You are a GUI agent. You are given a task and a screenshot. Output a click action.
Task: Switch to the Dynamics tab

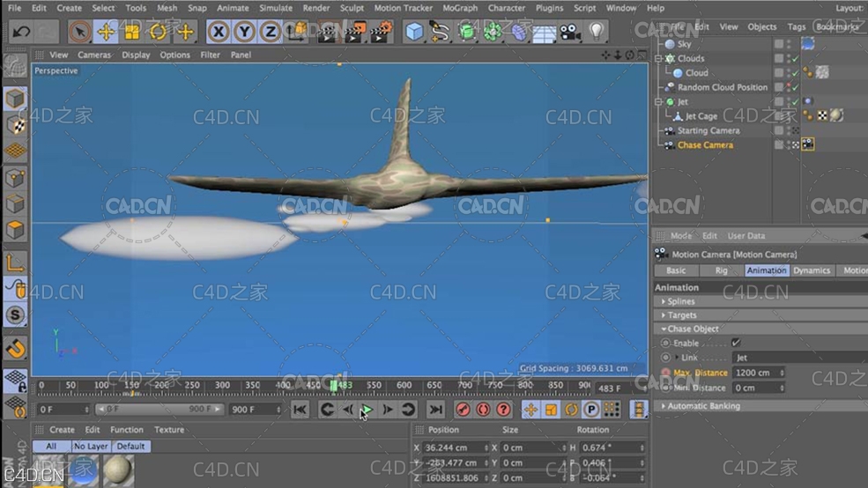[x=812, y=270]
